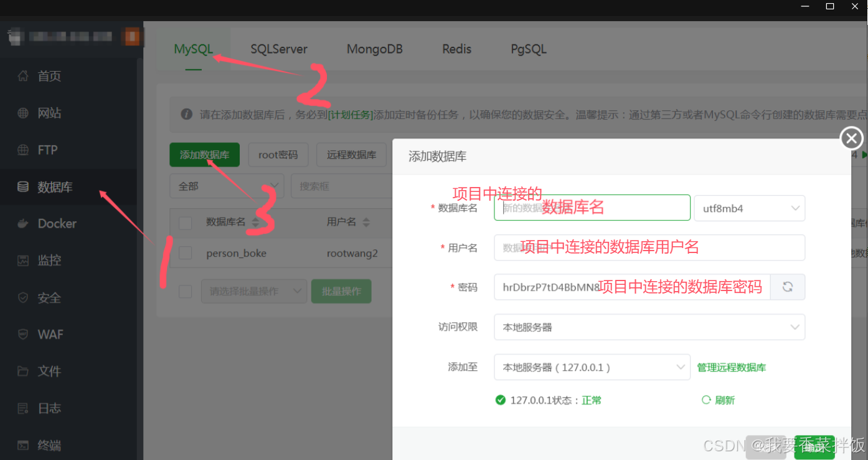Tick the person_boke row checkbox
Viewport: 868px width, 460px height.
(x=185, y=253)
